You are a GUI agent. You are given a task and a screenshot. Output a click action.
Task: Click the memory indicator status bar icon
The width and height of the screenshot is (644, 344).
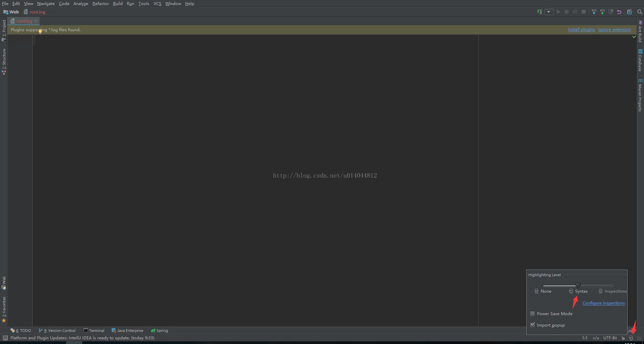pos(639,338)
